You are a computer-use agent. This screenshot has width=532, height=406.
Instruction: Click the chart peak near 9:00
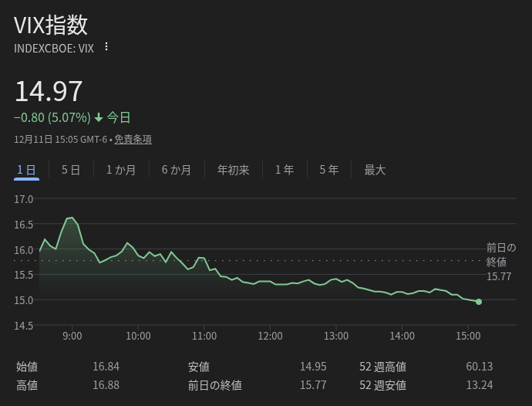tap(71, 218)
